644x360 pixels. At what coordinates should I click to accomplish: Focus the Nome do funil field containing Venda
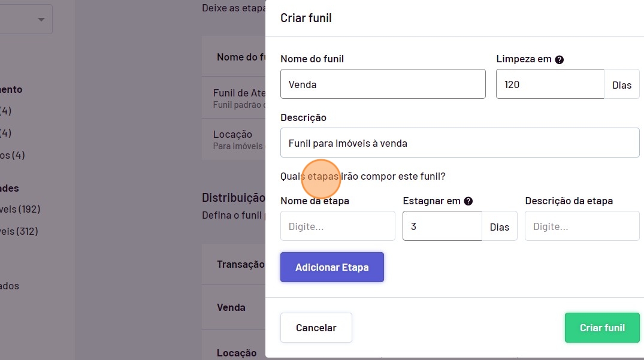[x=383, y=84]
